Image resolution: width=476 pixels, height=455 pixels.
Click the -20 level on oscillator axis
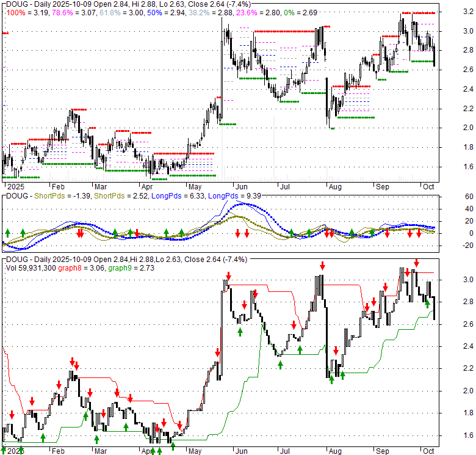pyautogui.click(x=468, y=246)
